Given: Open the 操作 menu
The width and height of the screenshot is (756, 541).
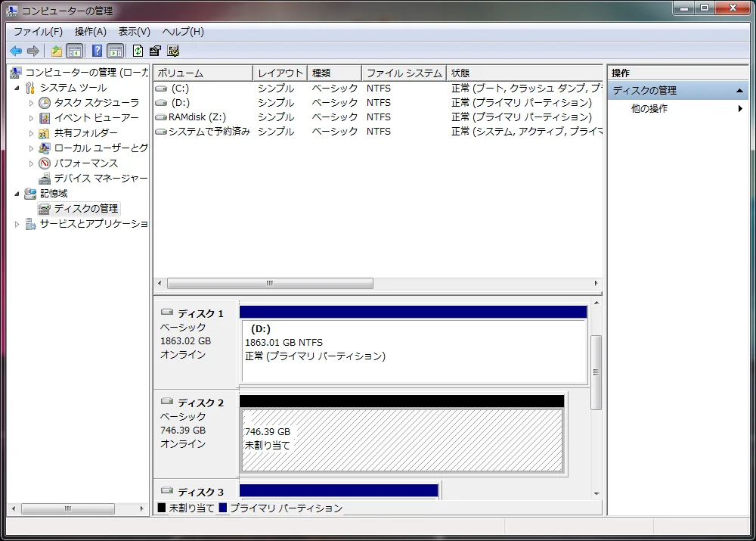Looking at the screenshot, I should click(90, 31).
